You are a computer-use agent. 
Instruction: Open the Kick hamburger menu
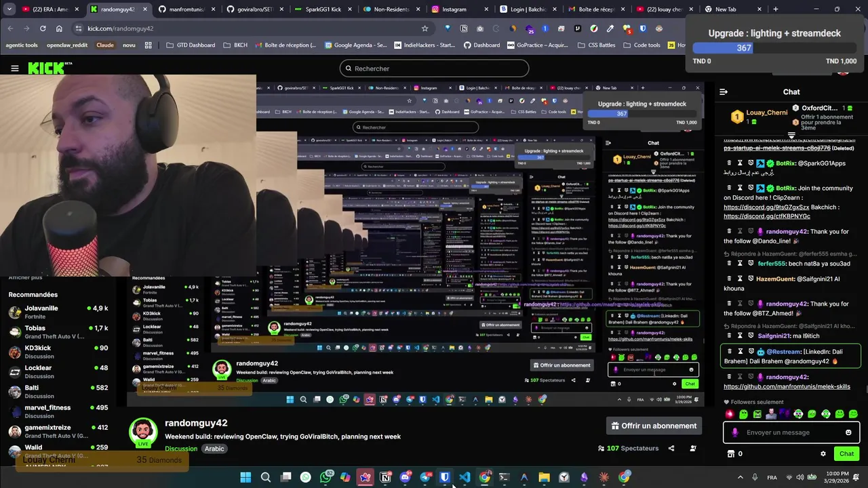[x=15, y=68]
